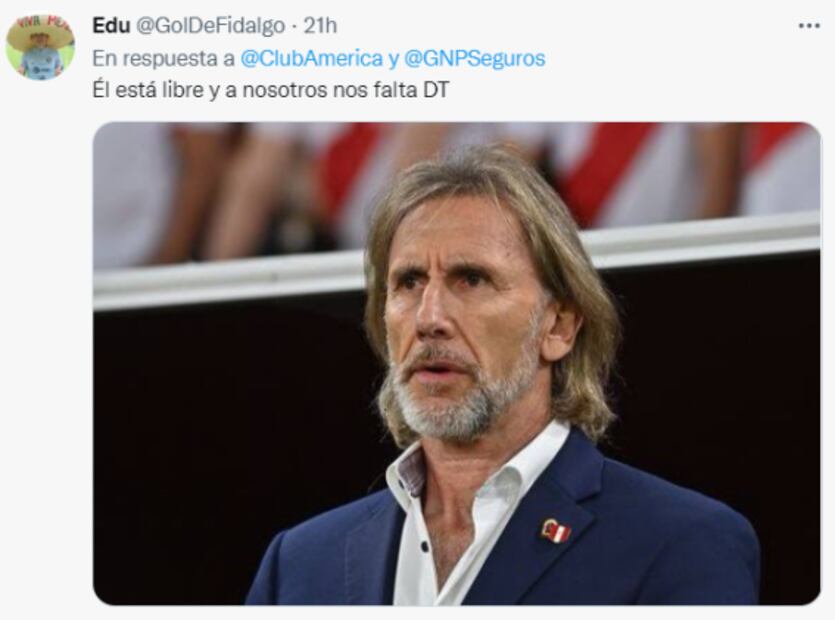Open the 21h timestamp permalink
The height and width of the screenshot is (620, 835).
point(322,25)
